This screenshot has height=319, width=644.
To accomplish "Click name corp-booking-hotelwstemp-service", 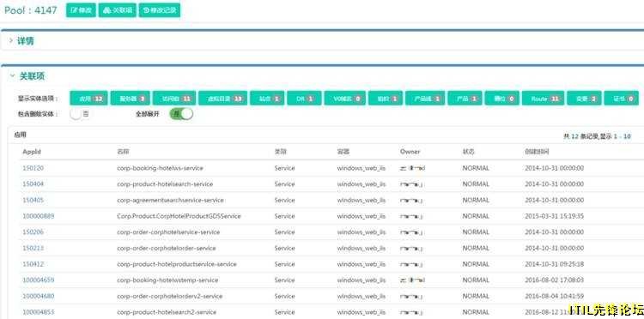I will (167, 280).
